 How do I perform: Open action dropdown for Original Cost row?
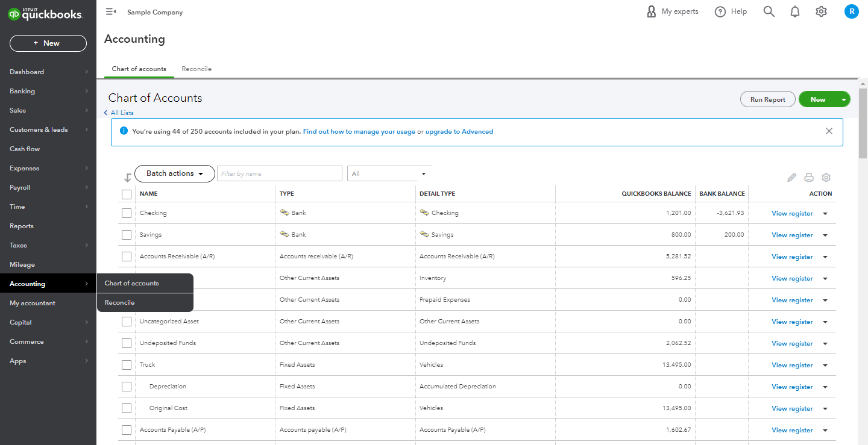tap(825, 409)
